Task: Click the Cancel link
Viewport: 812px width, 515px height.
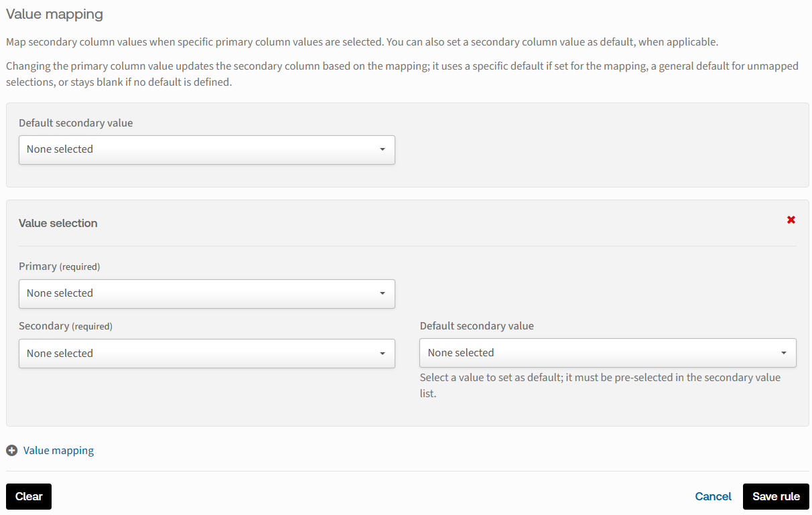Action: [x=713, y=496]
